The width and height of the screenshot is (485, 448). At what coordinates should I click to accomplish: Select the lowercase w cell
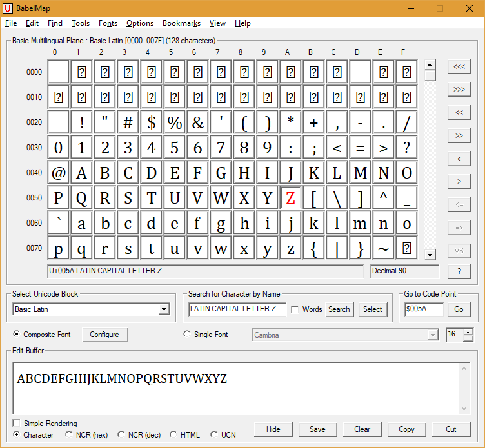(x=221, y=248)
